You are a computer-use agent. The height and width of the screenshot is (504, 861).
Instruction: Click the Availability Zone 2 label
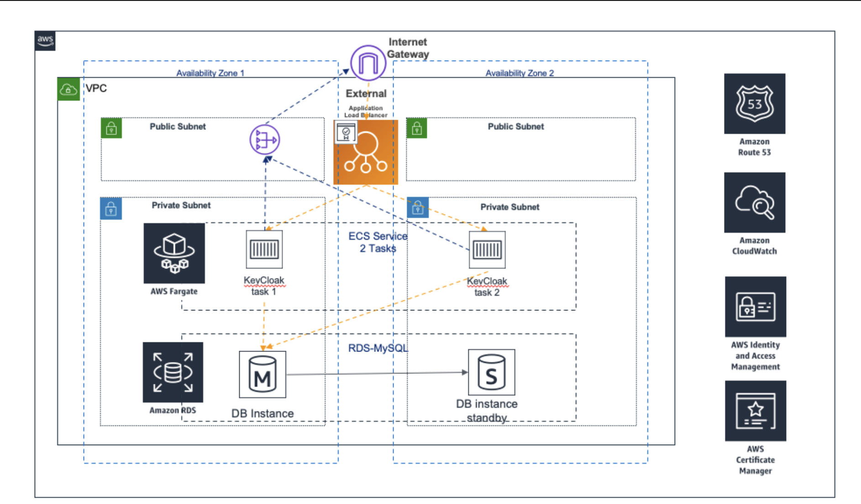pos(520,73)
